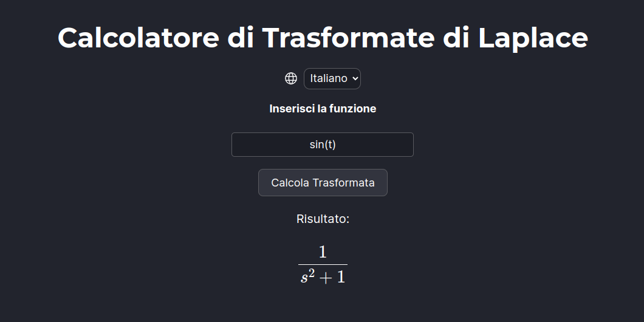644x322 pixels.
Task: Select the page title heading
Action: 323,38
